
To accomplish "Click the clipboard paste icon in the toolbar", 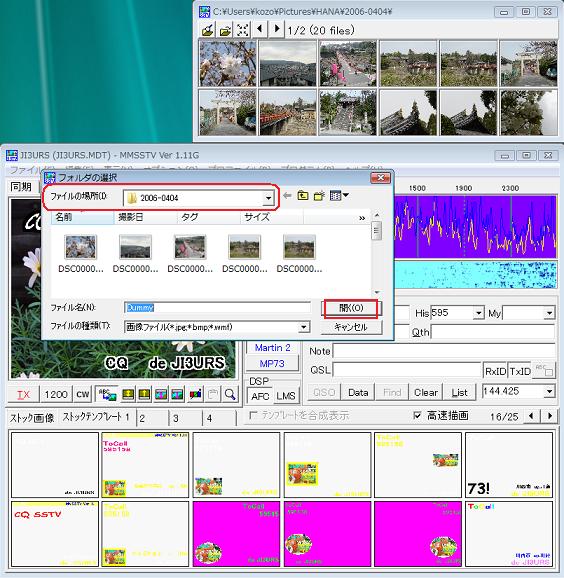I will click(212, 394).
